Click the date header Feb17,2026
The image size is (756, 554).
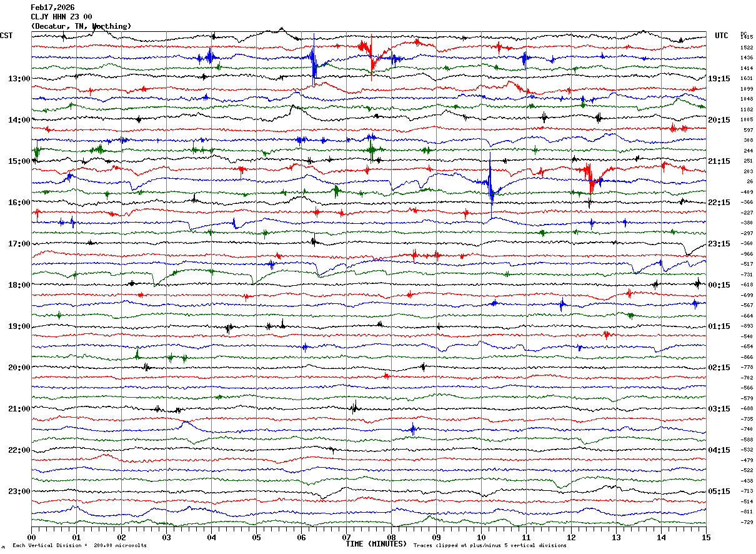point(52,8)
